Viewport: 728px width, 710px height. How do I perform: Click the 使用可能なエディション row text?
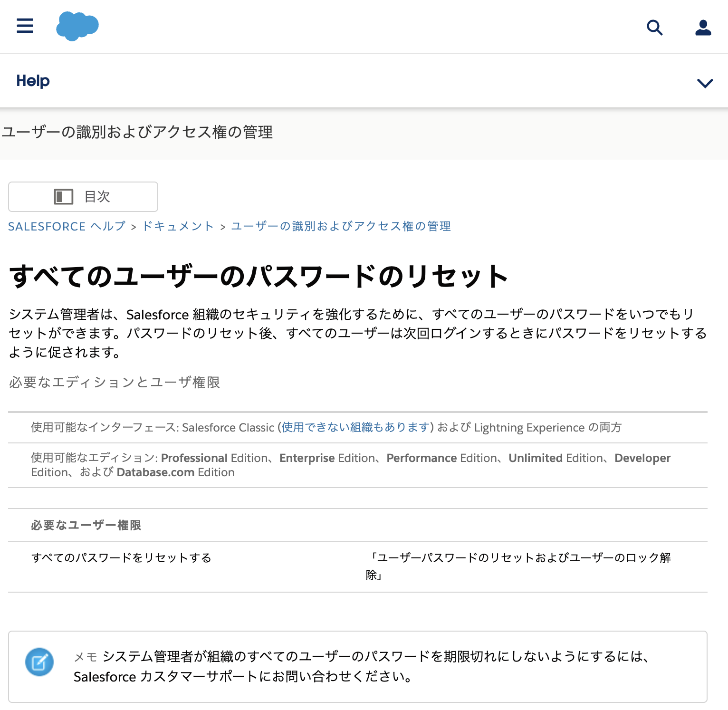tap(351, 465)
